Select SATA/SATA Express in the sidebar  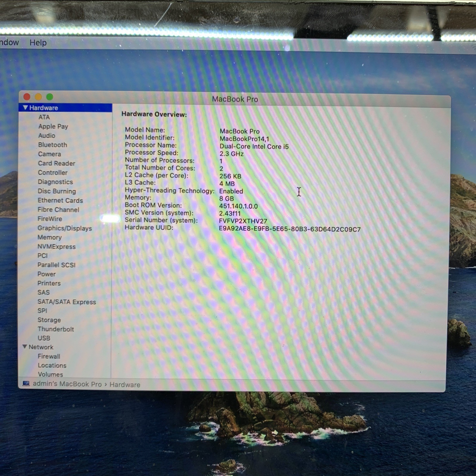click(67, 302)
